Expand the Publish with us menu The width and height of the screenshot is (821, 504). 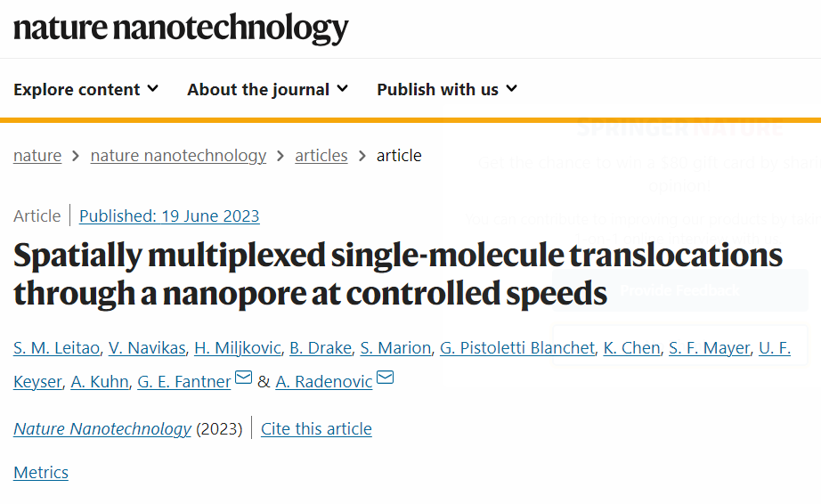447,90
